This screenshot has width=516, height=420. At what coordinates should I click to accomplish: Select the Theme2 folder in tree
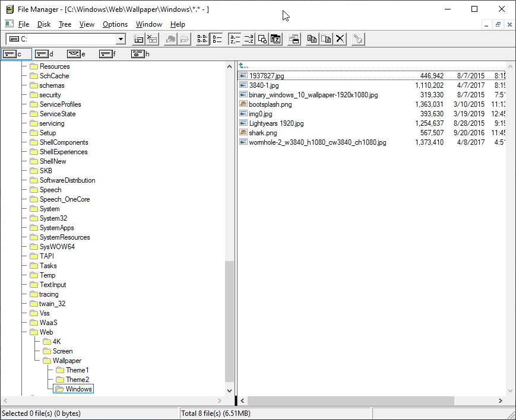click(77, 380)
